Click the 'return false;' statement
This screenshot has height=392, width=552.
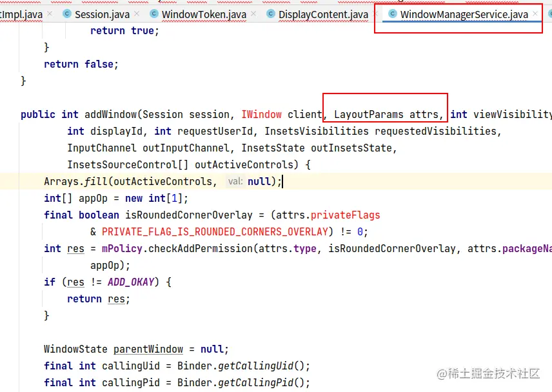tap(81, 64)
